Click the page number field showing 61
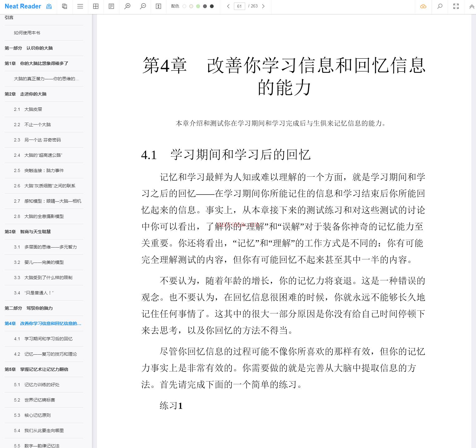The width and height of the screenshot is (476, 448). pyautogui.click(x=239, y=6)
